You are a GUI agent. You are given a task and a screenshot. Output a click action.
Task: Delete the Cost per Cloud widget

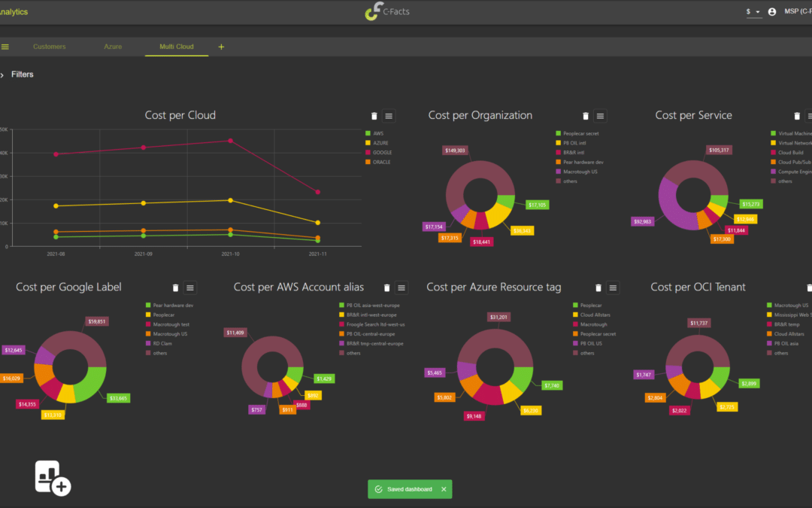pyautogui.click(x=374, y=116)
